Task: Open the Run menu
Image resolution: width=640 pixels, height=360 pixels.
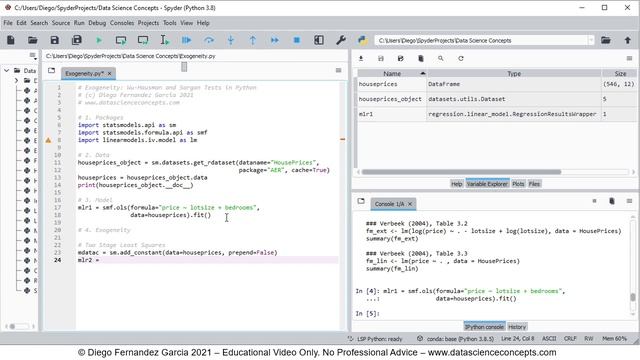Action: 79,23
